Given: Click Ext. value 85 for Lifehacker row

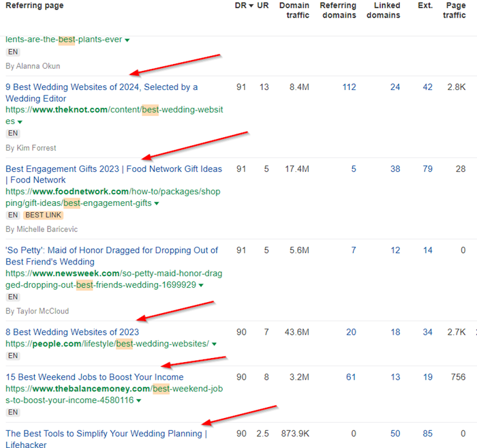Looking at the screenshot, I should pyautogui.click(x=427, y=434).
